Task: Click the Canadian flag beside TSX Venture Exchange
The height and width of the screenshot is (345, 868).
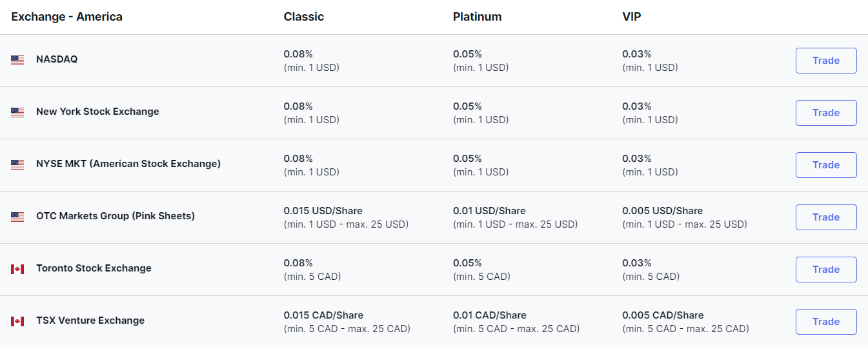Action: coord(17,321)
